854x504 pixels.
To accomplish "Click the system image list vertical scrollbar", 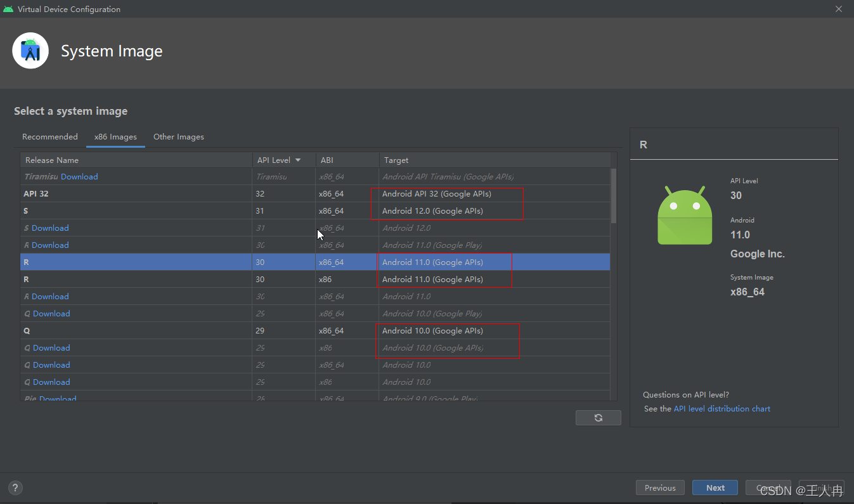I will point(614,195).
